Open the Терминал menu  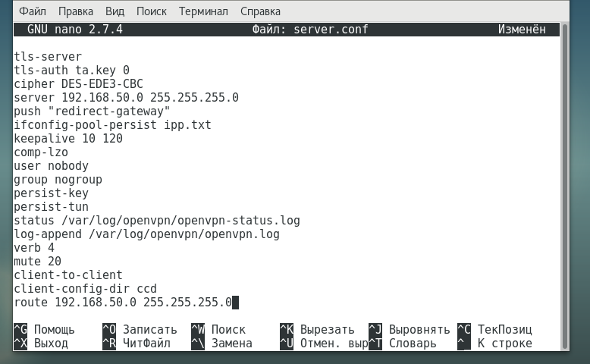point(203,11)
